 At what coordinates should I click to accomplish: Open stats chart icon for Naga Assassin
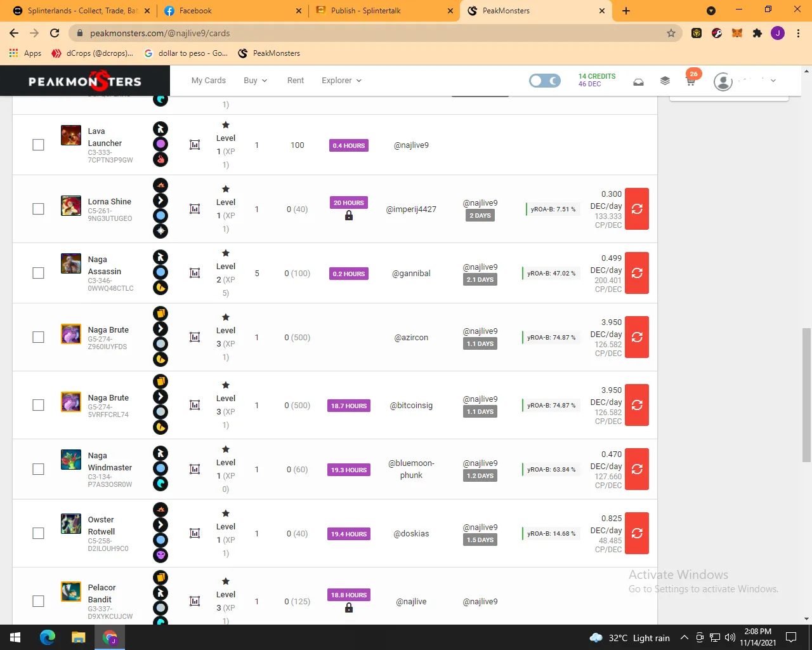[195, 273]
